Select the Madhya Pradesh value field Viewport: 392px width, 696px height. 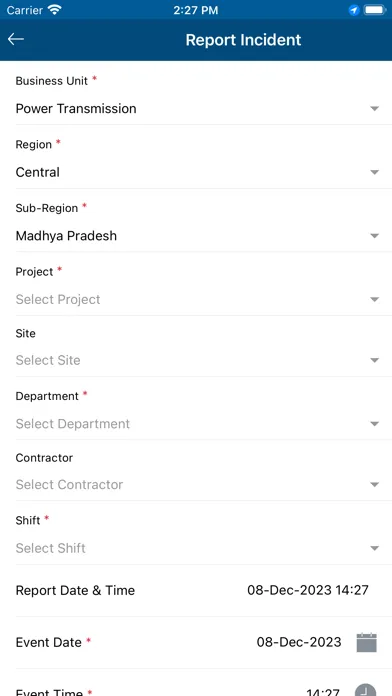(x=198, y=236)
